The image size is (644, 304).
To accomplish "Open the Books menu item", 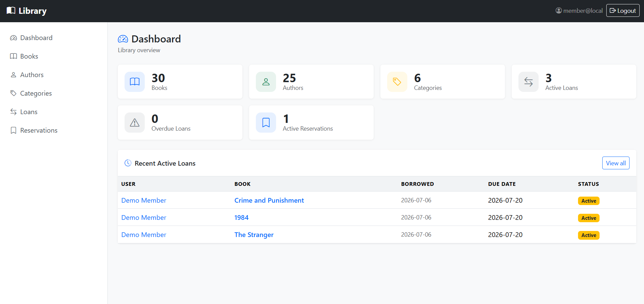I will (x=54, y=56).
